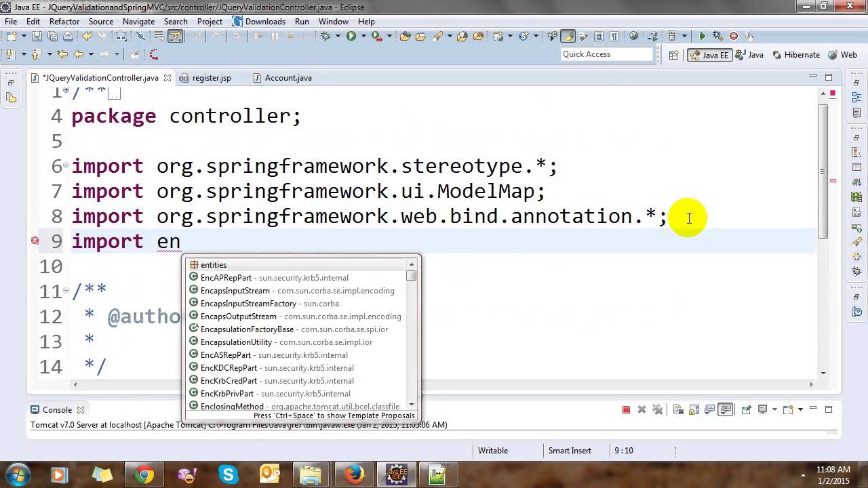Toggle Mark Occurrences highlighter button

tap(568, 37)
